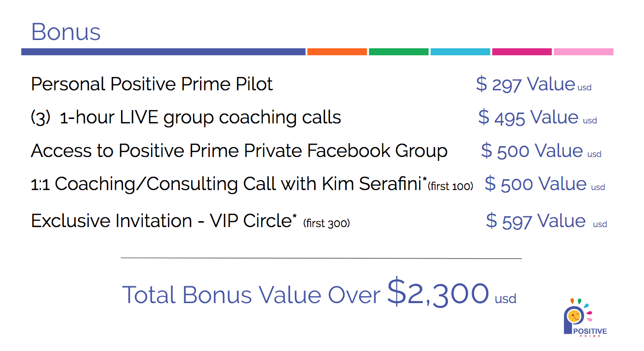Click the orange header bar segment
This screenshot has width=644, height=351.
click(337, 52)
